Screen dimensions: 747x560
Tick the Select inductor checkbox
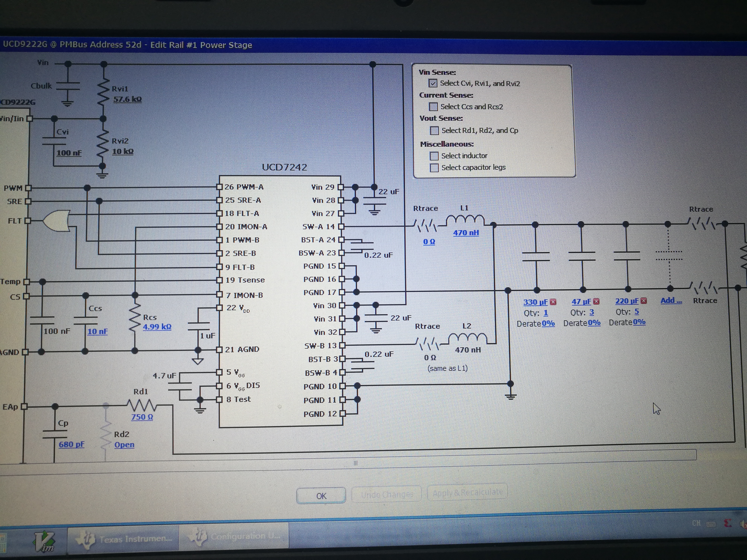pyautogui.click(x=434, y=156)
